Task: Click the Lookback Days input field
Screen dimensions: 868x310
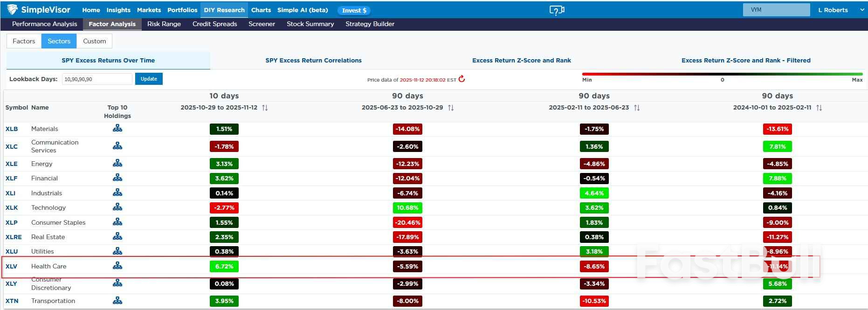Action: coord(97,79)
